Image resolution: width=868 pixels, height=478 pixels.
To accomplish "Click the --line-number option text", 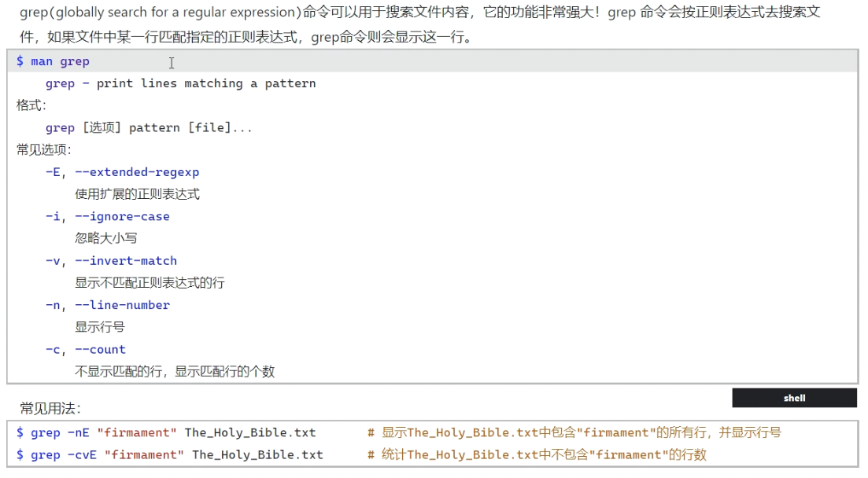I will [x=122, y=305].
